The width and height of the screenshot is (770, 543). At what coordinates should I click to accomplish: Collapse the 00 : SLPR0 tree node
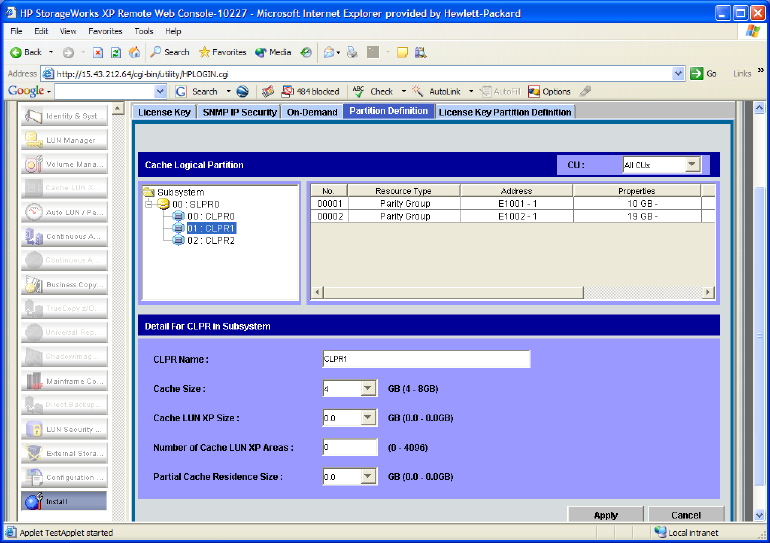click(x=149, y=204)
